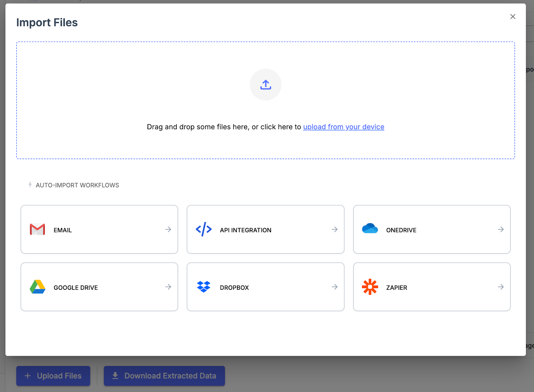
Task: Click the drag and drop upload area
Action: tap(265, 100)
